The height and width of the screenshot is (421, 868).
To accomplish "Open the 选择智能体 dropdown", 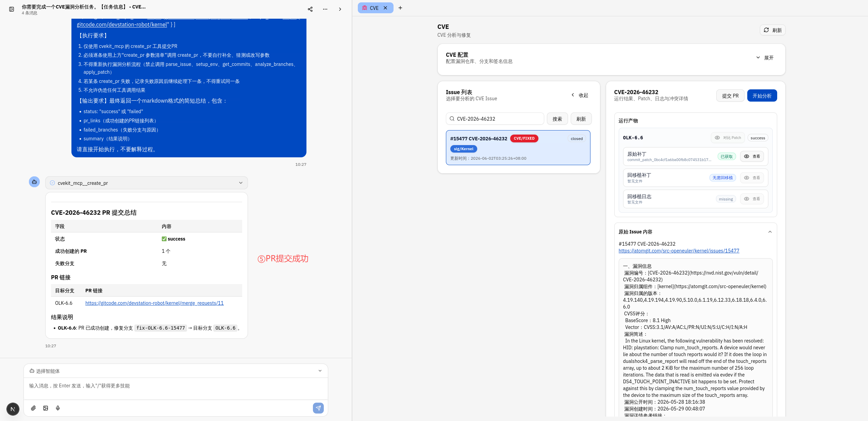I will (x=176, y=371).
